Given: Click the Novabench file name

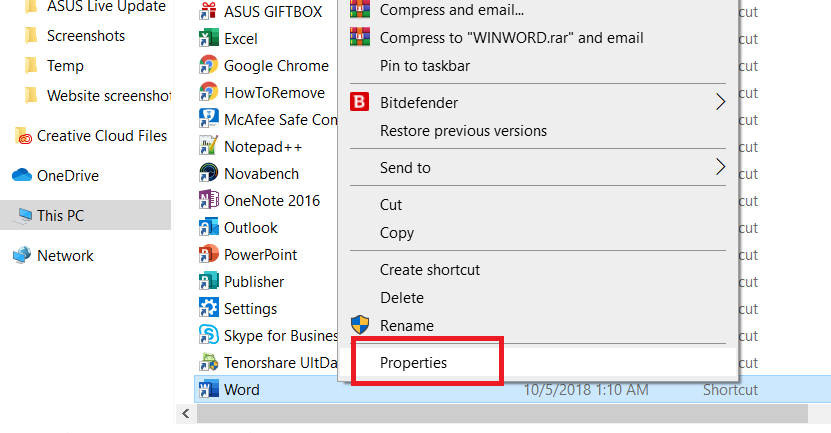Looking at the screenshot, I should point(261,174).
